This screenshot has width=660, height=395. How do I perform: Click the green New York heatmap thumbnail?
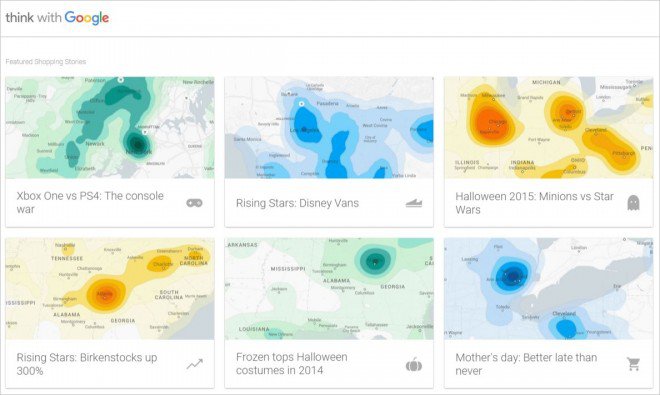pyautogui.click(x=110, y=128)
